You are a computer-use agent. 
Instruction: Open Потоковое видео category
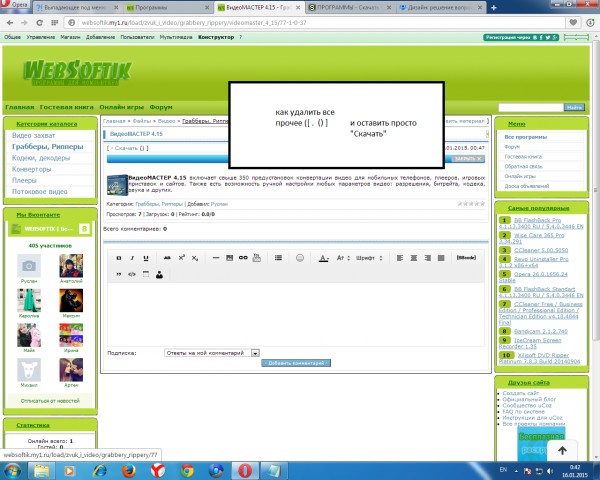pos(39,192)
